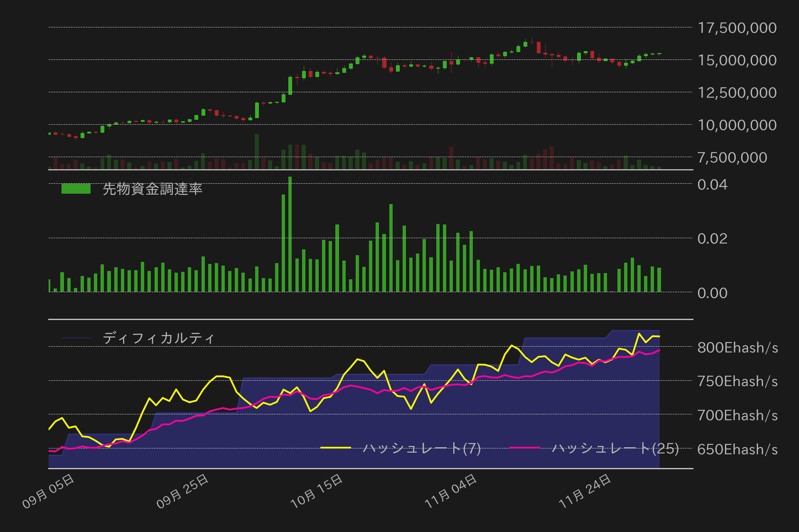The image size is (799, 532).
Task: Click the 11月 24日 date axis label
Action: pyautogui.click(x=585, y=491)
